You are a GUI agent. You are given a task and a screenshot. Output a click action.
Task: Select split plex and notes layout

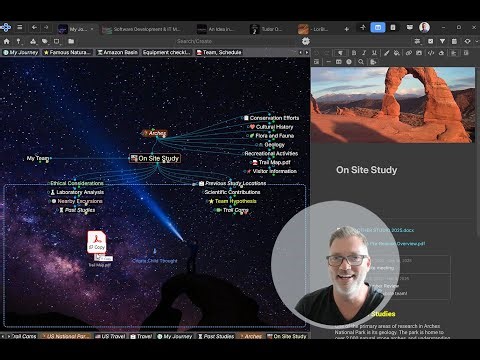tap(378, 28)
